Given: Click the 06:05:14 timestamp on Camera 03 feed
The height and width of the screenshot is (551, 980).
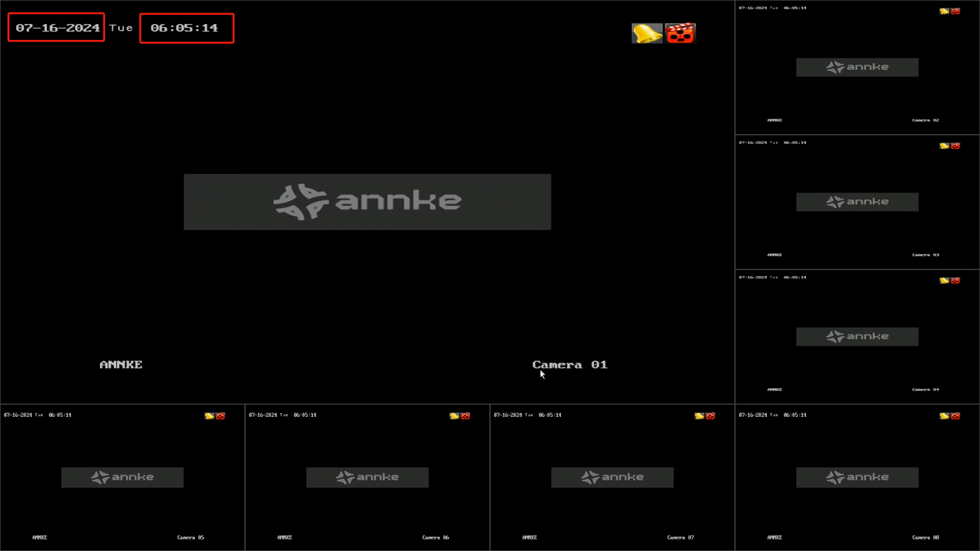Looking at the screenshot, I should click(x=795, y=143).
